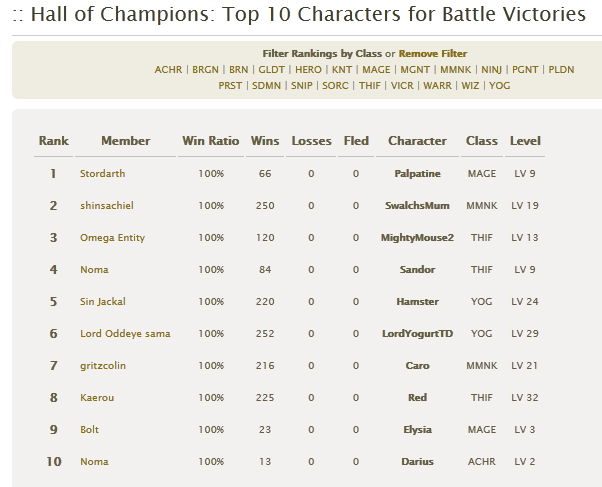The height and width of the screenshot is (487, 602).
Task: Filter by the MMNK class
Action: pyautogui.click(x=455, y=70)
